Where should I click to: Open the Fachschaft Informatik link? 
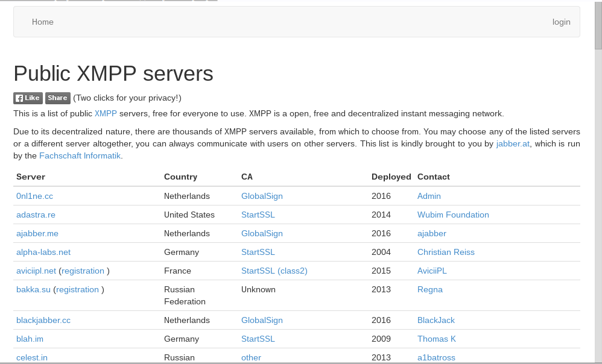click(80, 155)
